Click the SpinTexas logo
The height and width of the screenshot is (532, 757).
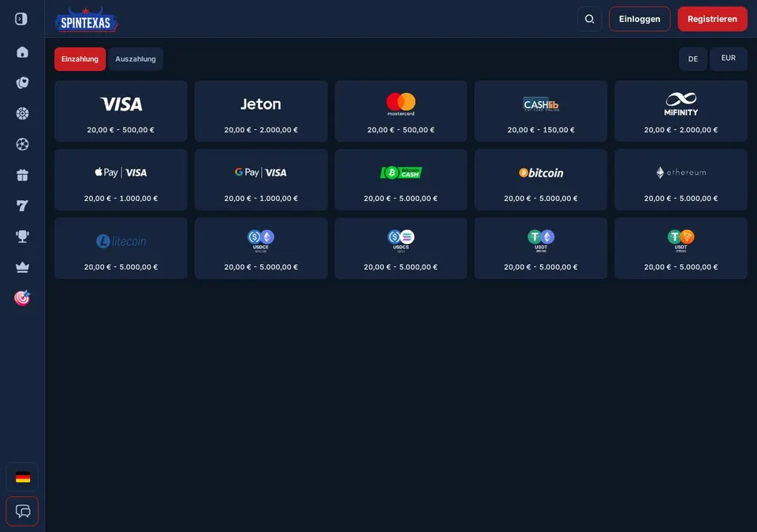pyautogui.click(x=87, y=20)
